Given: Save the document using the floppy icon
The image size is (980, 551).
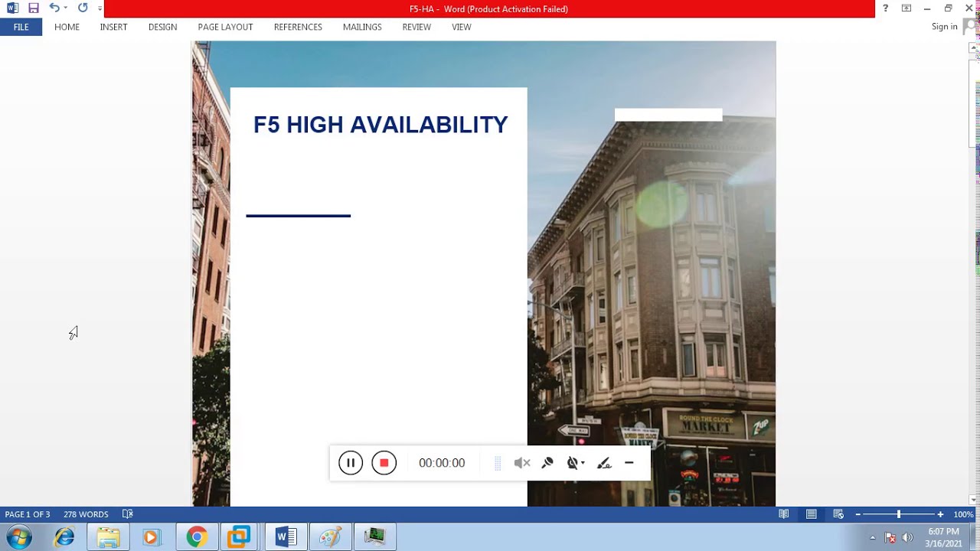Looking at the screenshot, I should coord(33,8).
